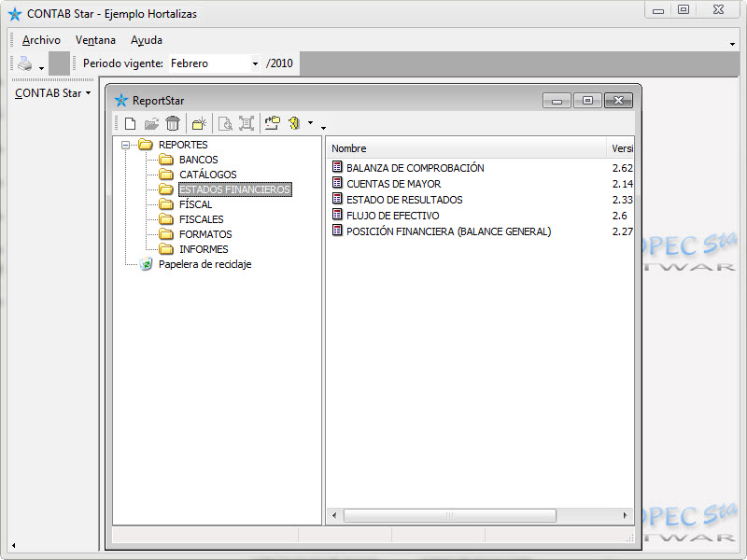This screenshot has width=747, height=560.
Task: Create a new folder with sparkle-folder icon
Action: pyautogui.click(x=199, y=123)
